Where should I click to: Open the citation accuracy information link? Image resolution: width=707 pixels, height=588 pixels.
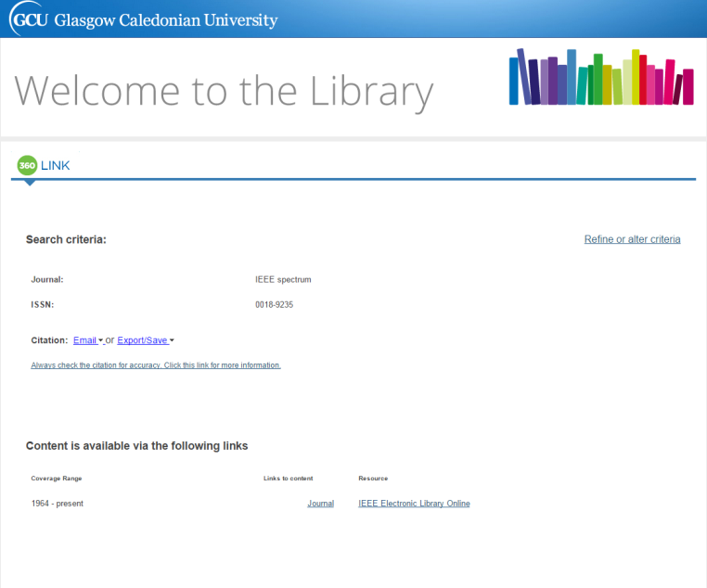[156, 365]
